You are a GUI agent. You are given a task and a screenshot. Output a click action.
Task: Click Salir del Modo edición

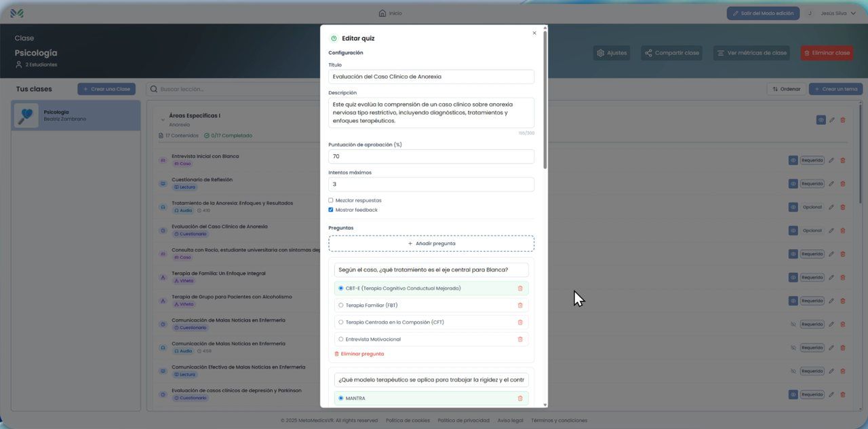point(763,13)
